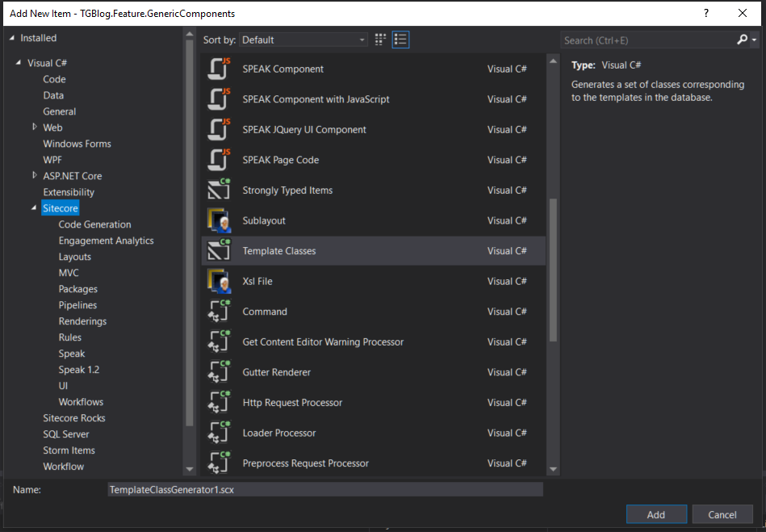
Task: Open the Speak subcategory
Action: click(x=71, y=354)
